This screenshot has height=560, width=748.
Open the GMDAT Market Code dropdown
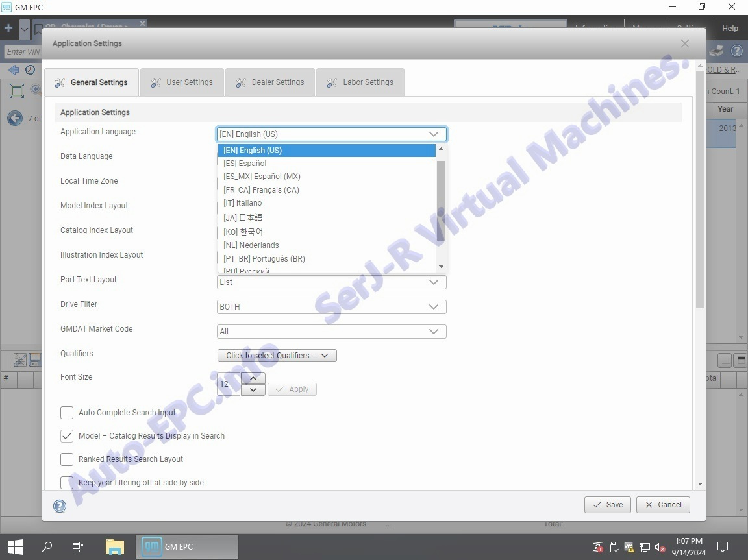click(331, 332)
